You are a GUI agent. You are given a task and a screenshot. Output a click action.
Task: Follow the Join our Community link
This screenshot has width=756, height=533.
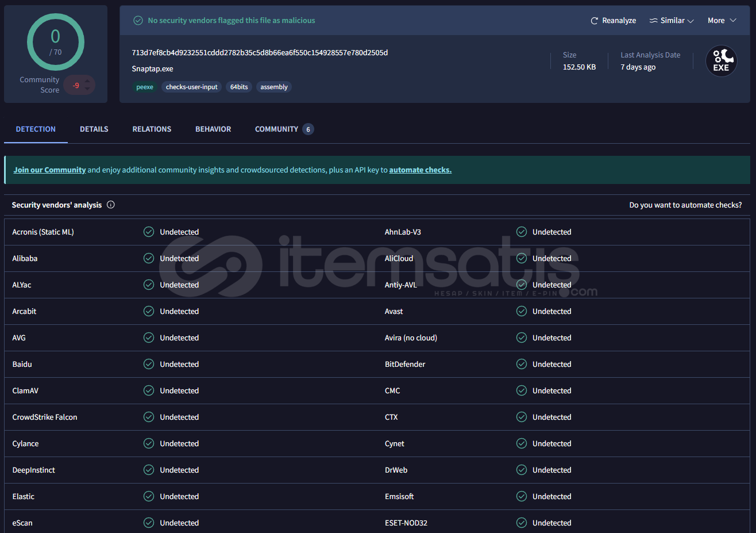49,170
